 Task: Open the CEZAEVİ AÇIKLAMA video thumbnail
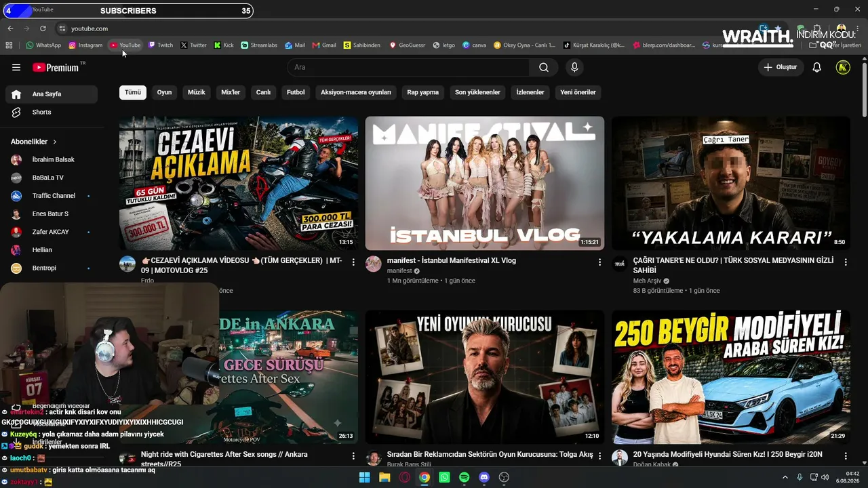click(x=239, y=183)
